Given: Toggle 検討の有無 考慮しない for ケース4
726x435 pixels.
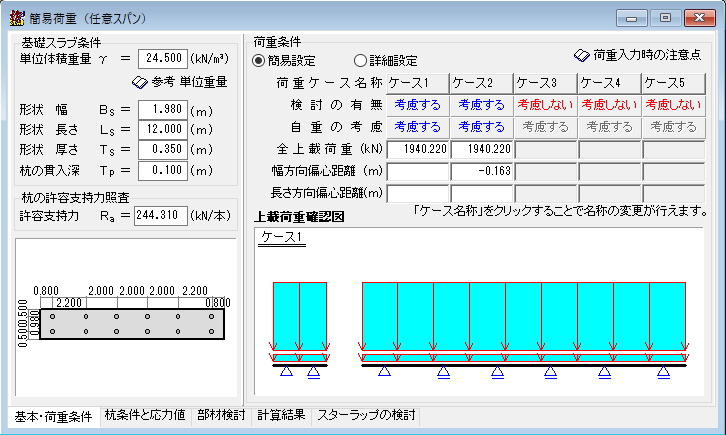Looking at the screenshot, I should [609, 105].
